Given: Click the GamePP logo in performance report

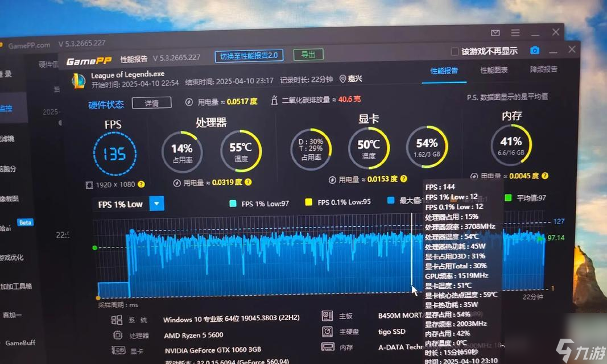Looking at the screenshot, I should 89,61.
